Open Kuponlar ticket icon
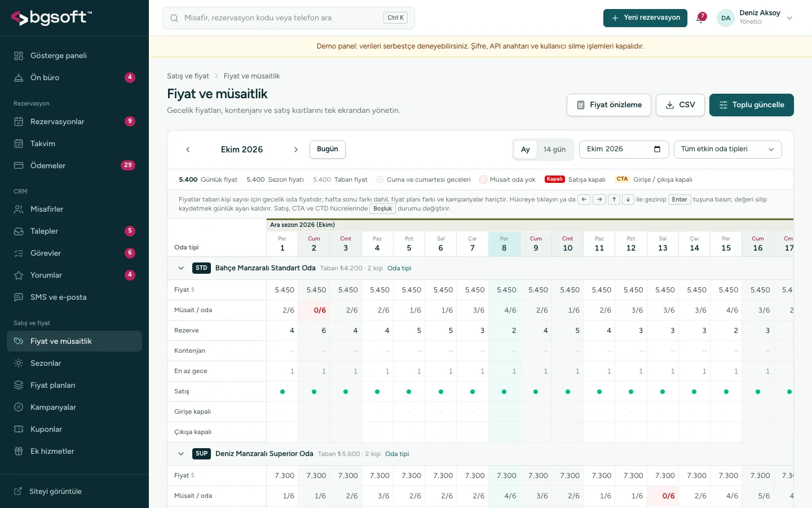This screenshot has height=508, width=812. (19, 430)
